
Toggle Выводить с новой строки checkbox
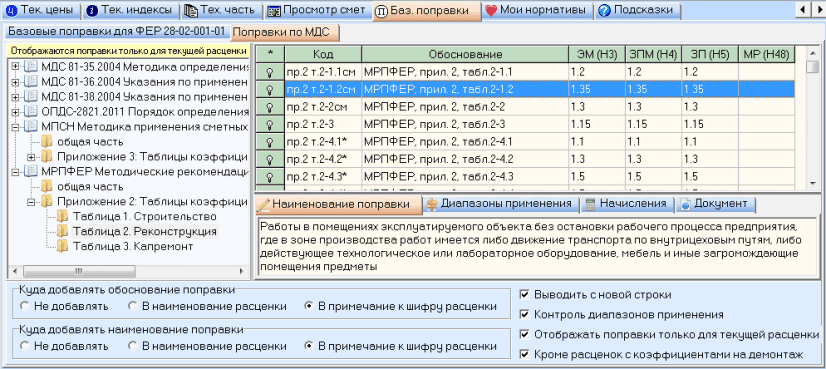524,294
